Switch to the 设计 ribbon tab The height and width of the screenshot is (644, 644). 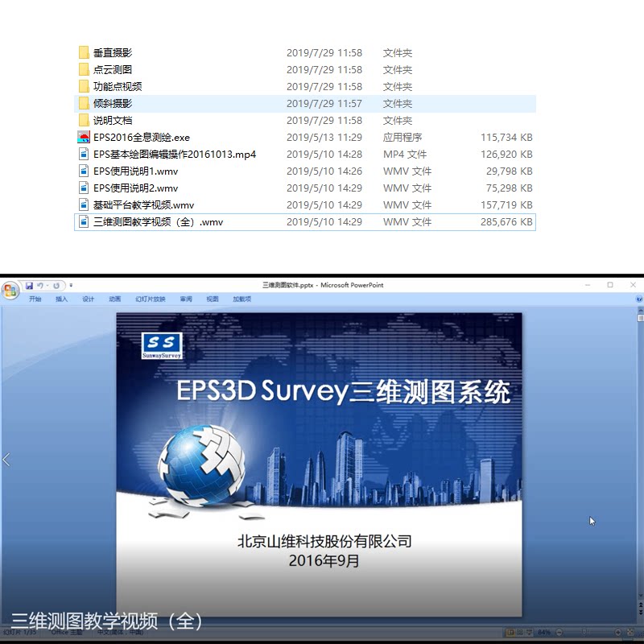88,299
